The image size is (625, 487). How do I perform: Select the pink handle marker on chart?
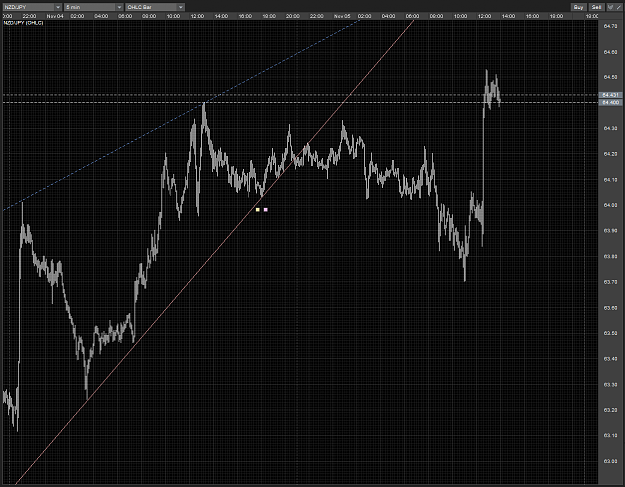tap(266, 210)
